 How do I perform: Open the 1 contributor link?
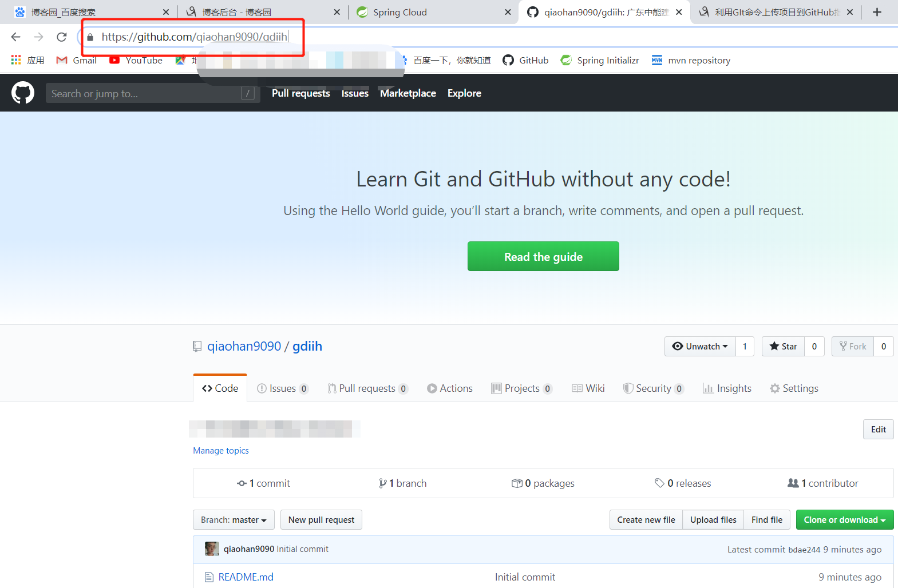823,483
